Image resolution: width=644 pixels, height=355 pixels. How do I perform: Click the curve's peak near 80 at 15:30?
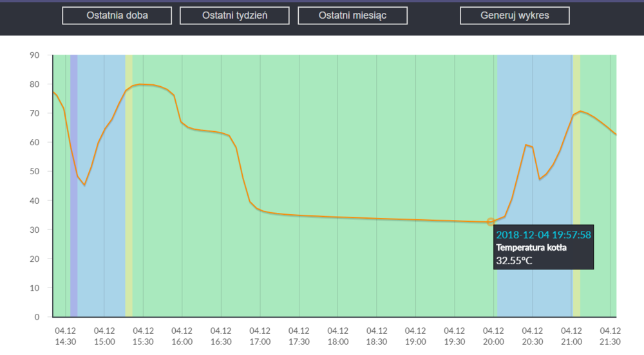click(142, 84)
